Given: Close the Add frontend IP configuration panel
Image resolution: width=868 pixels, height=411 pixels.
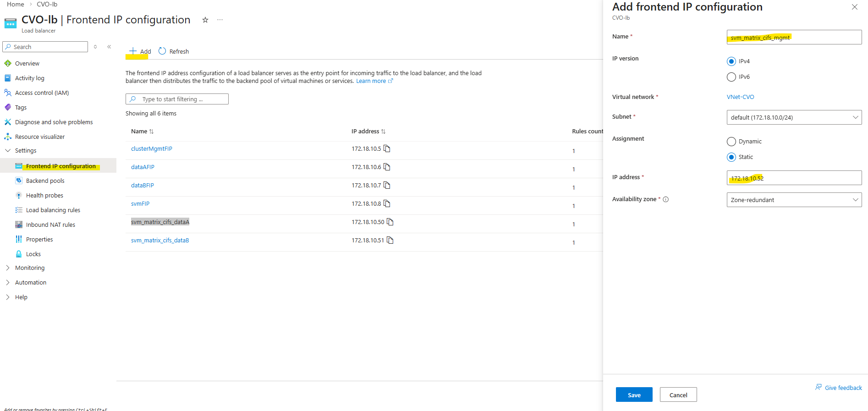Looking at the screenshot, I should pyautogui.click(x=855, y=7).
